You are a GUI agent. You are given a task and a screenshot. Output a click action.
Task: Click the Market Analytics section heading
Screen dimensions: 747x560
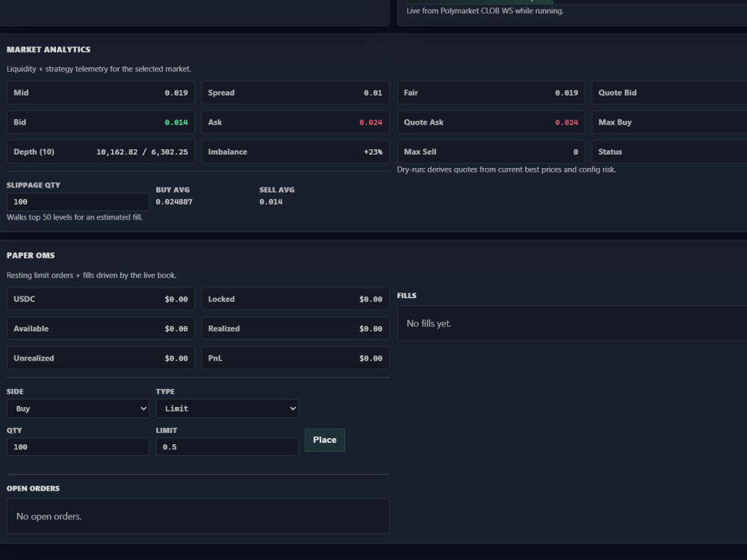tap(49, 49)
